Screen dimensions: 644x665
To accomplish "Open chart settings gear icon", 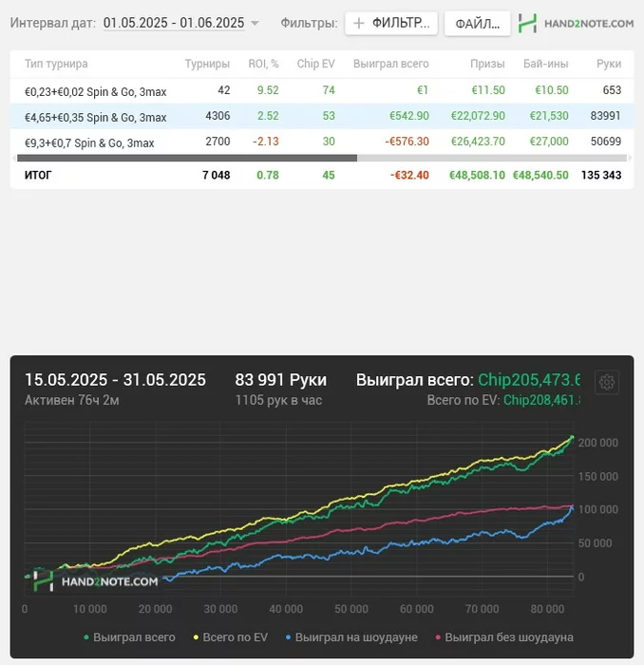I will point(607,383).
